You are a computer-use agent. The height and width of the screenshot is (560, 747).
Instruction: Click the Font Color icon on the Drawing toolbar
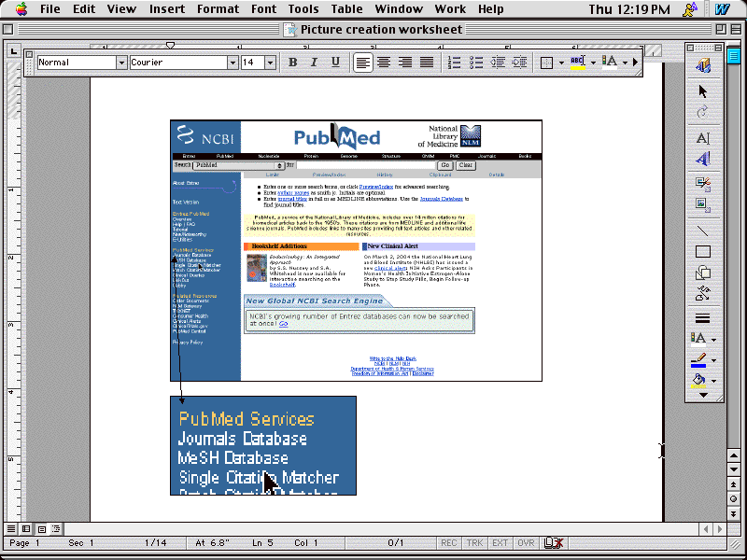tap(698, 339)
